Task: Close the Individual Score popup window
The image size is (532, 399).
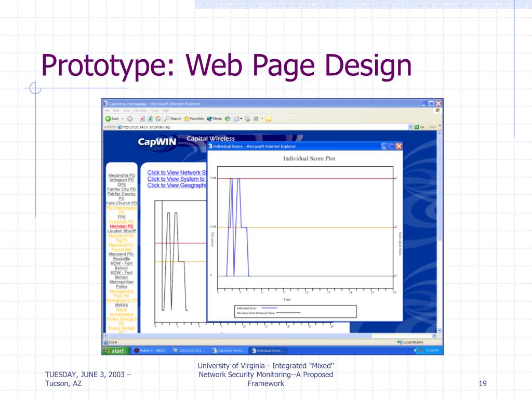Action: (399, 146)
